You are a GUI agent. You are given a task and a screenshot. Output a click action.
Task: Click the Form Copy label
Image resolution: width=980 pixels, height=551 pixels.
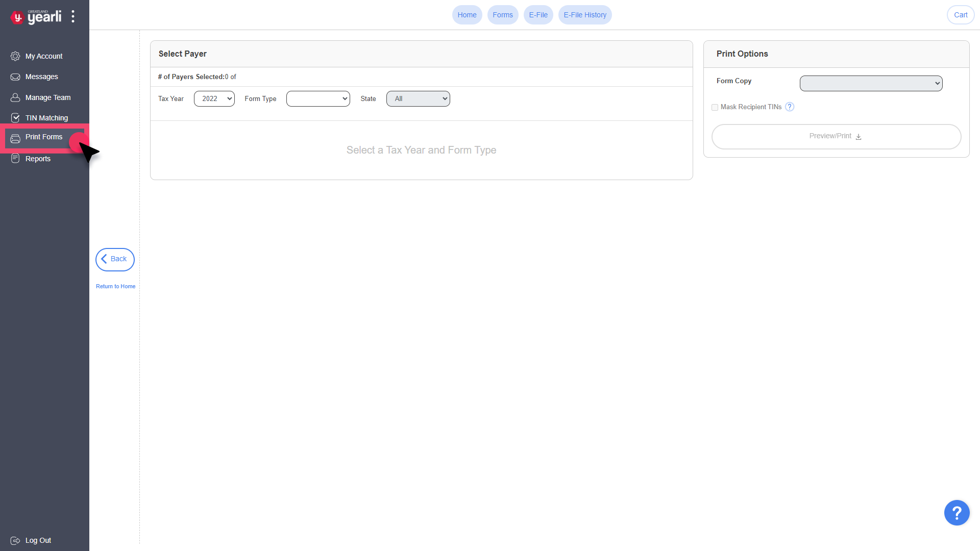click(733, 81)
